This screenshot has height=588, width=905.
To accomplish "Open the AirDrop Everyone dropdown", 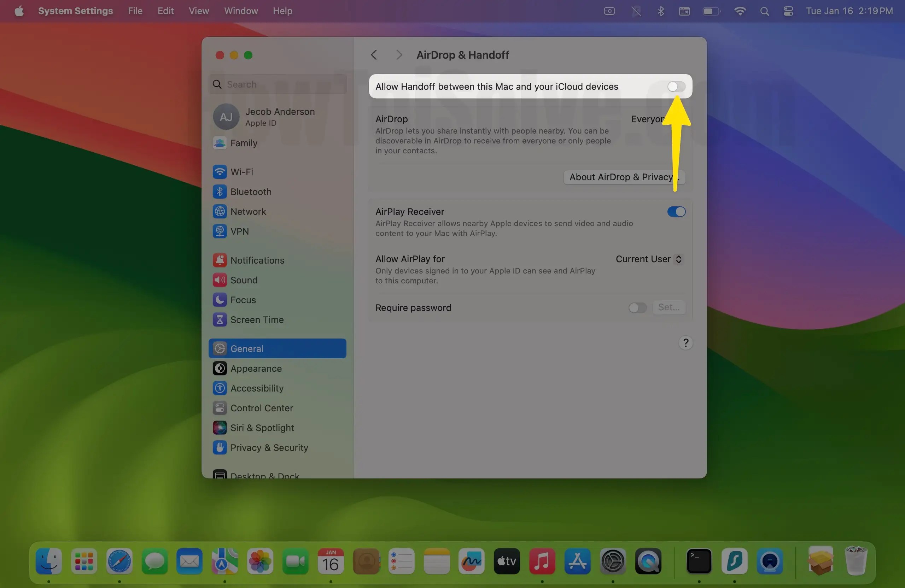I will [649, 119].
